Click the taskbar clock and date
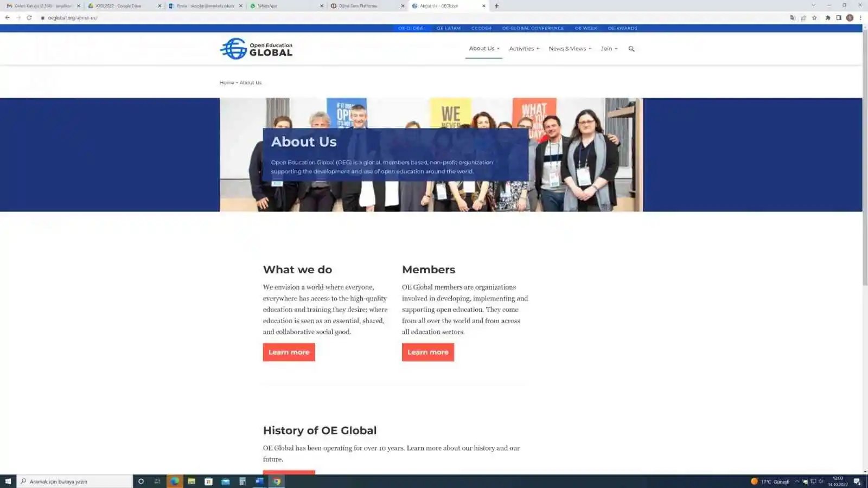 pos(838,481)
